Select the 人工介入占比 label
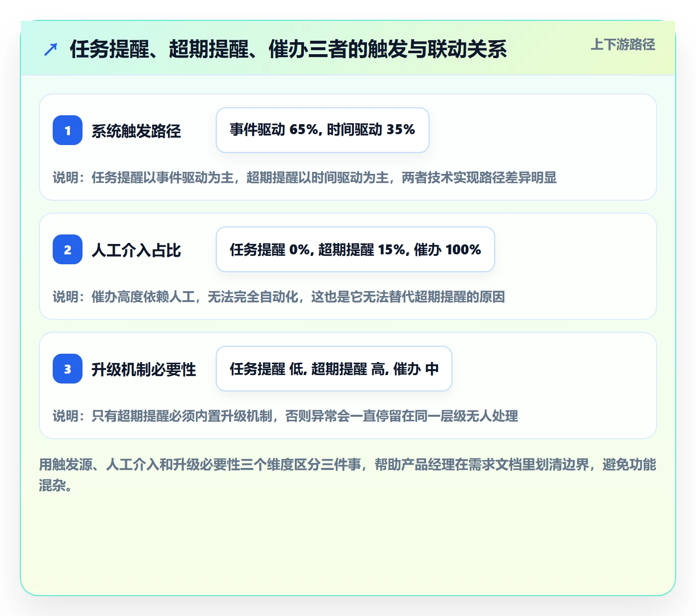 point(136,250)
